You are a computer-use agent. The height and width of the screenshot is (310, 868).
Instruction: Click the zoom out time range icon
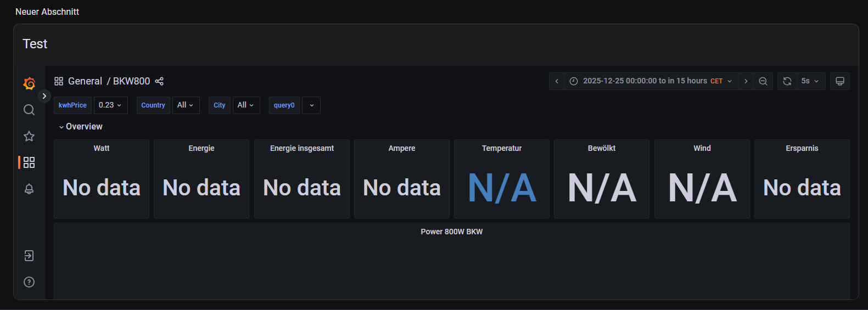pos(763,81)
